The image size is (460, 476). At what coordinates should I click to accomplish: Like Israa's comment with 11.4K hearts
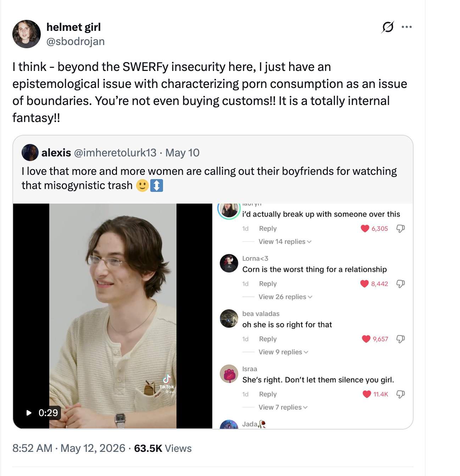click(367, 394)
